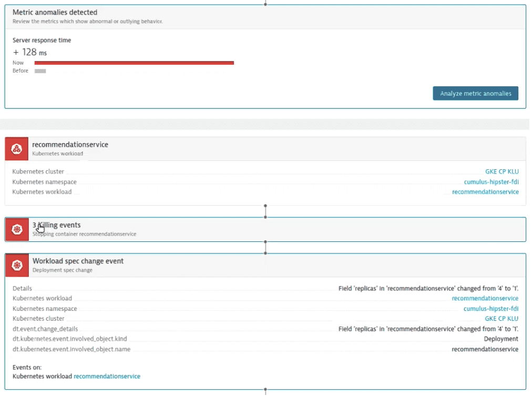
Task: Click cumulus-hipster-fdi in the Workload spec change card
Action: [491, 308]
